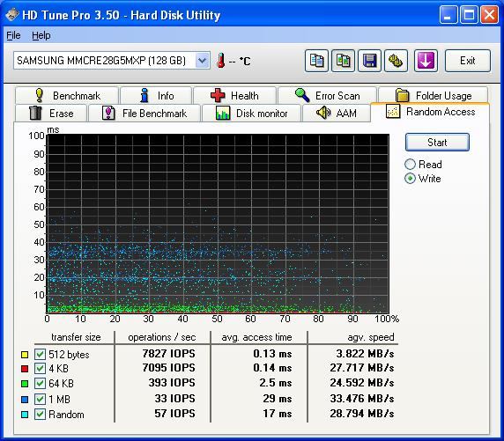Click the Exit button
This screenshot has width=504, height=441.
click(468, 61)
